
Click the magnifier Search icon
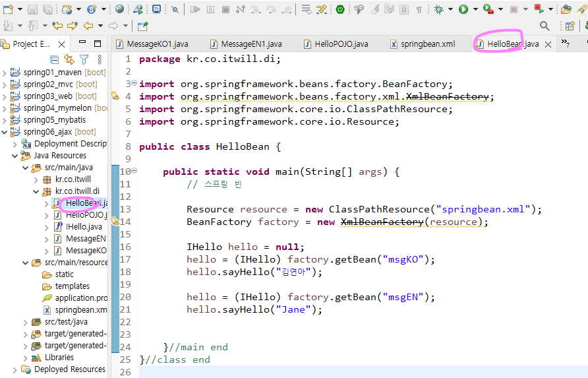(x=544, y=26)
